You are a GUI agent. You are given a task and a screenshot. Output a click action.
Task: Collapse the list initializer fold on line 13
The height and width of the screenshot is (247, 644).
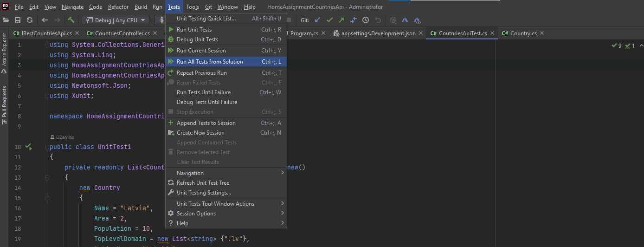point(47,177)
